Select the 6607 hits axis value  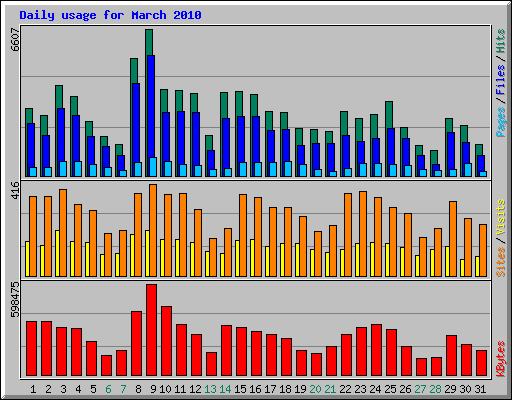coord(15,39)
